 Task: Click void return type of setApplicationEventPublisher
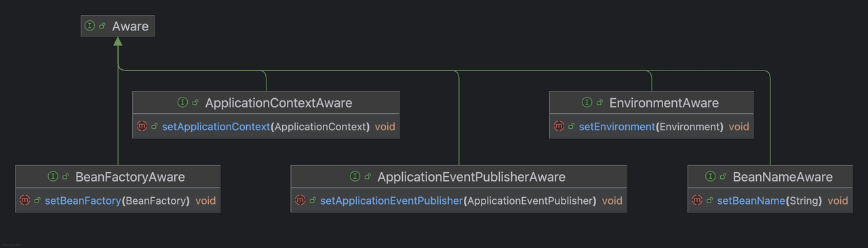point(612,201)
